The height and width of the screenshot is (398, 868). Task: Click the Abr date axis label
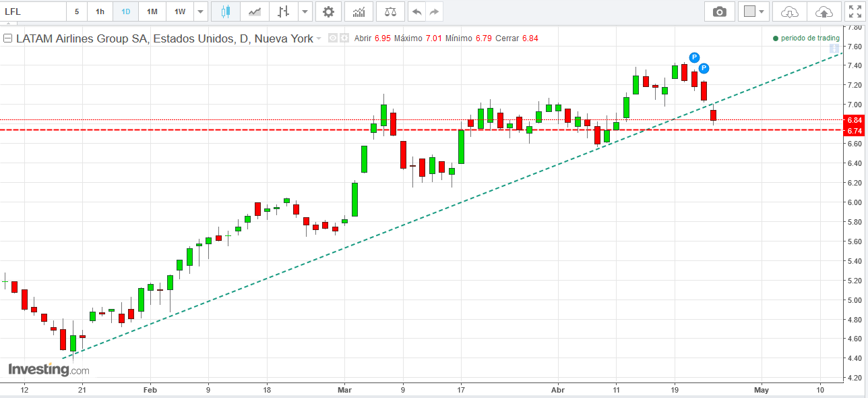point(557,390)
